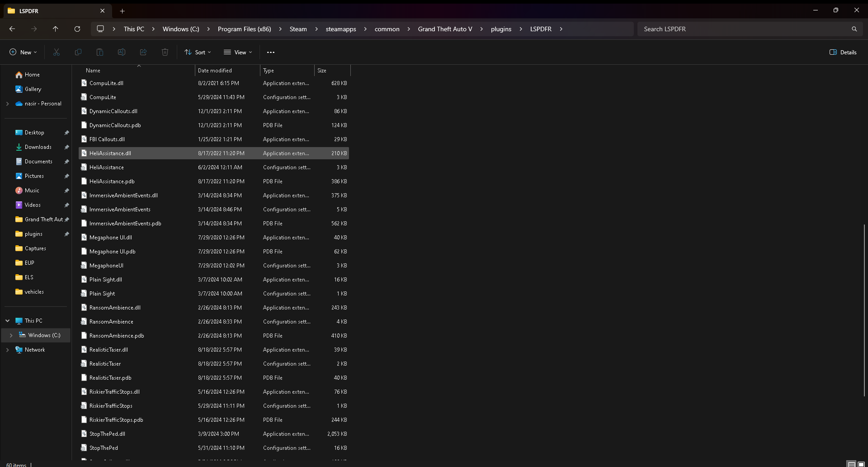Navigate to common breadcrumb
Screen dimensions: 868x467
[x=387, y=29]
